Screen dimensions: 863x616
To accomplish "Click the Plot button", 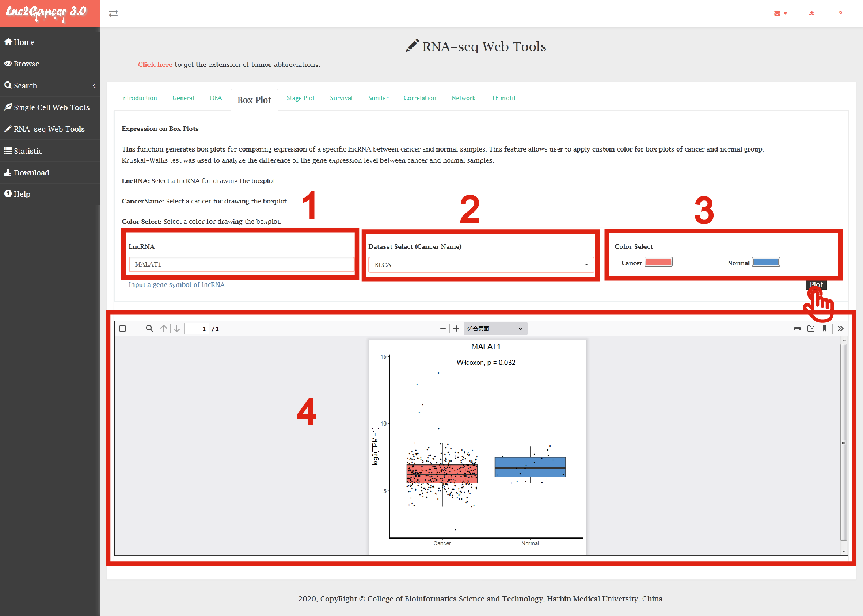I will (x=816, y=284).
